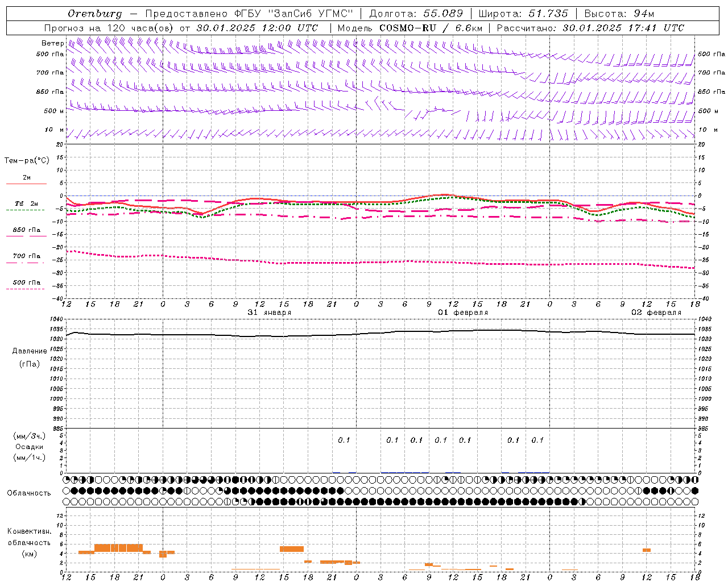Image resolution: width=728 pixels, height=582 pixels.
Task: Click the Td 2м dew point legend entry
Action: 26,204
